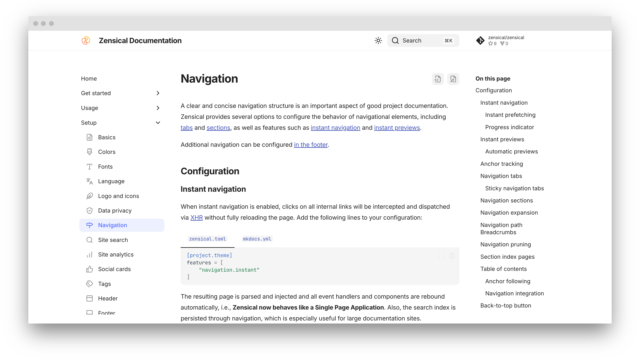
Task: Expand the Usage section chevron
Action: 158,108
